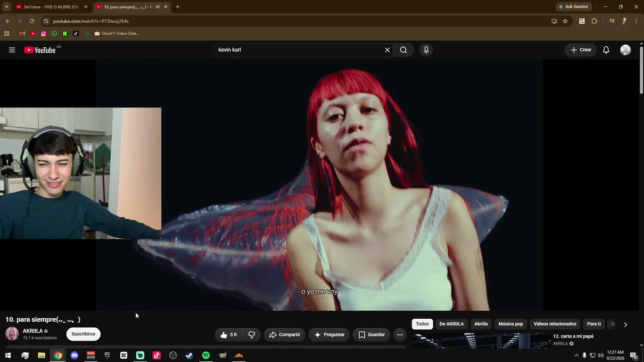Bookmark this page with the star

[565, 21]
